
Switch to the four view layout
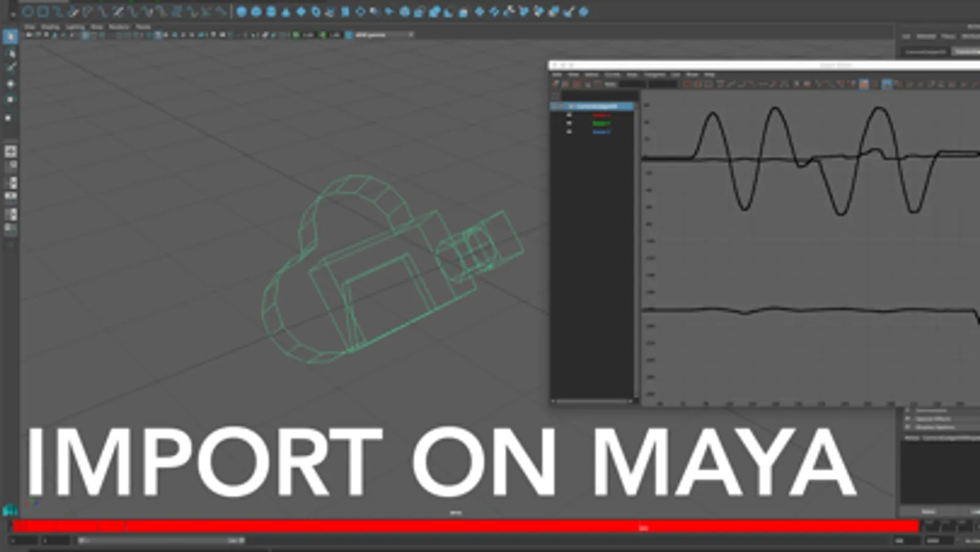pyautogui.click(x=10, y=166)
